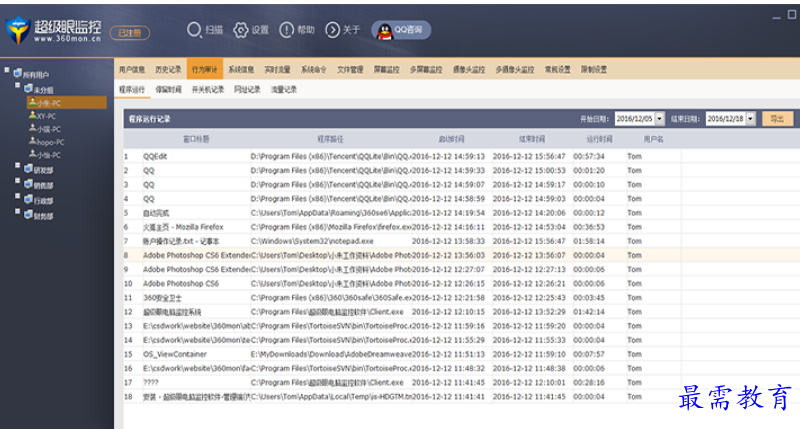This screenshot has width=800, height=429.
Task: Sort by 启动时间 column header
Action: pyautogui.click(x=452, y=139)
